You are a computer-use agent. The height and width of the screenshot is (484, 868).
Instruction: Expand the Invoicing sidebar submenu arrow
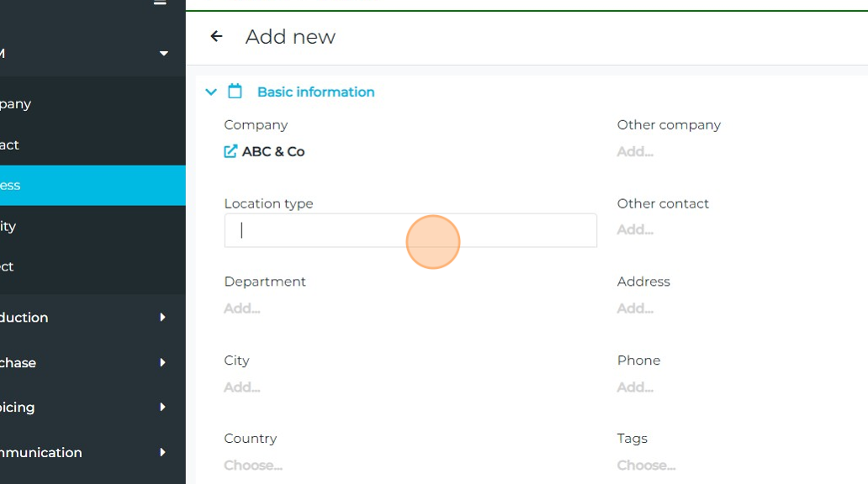click(x=162, y=408)
